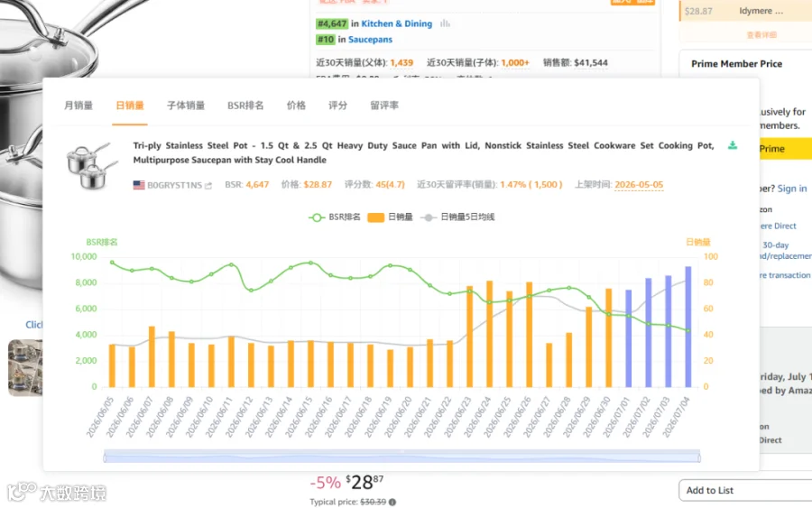The height and width of the screenshot is (508, 812).
Task: Click the 上架时间 2026-05-05 date link
Action: (x=639, y=185)
